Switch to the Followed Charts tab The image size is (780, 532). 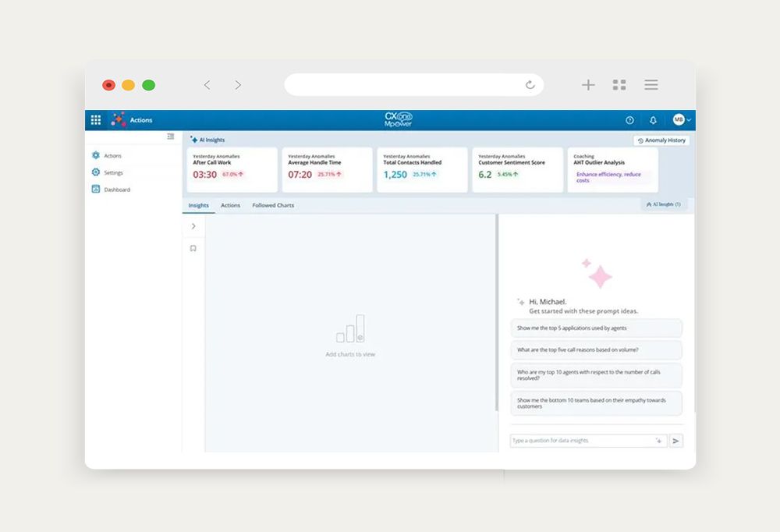[273, 205]
